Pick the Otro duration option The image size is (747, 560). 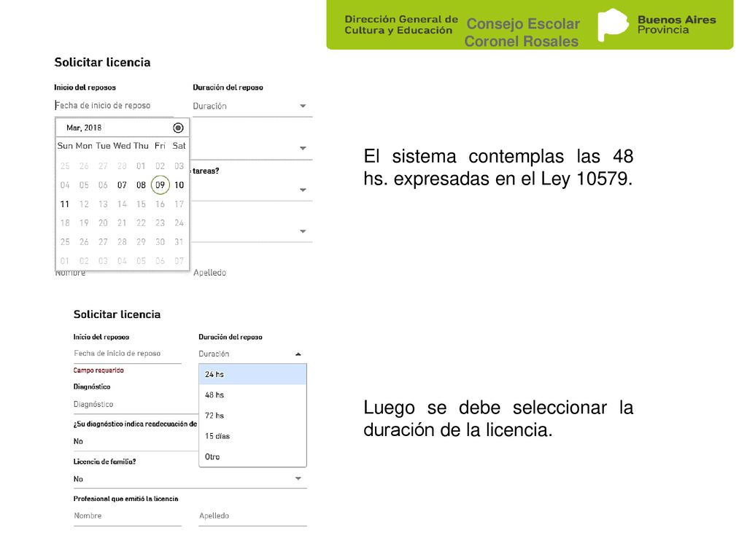point(252,456)
